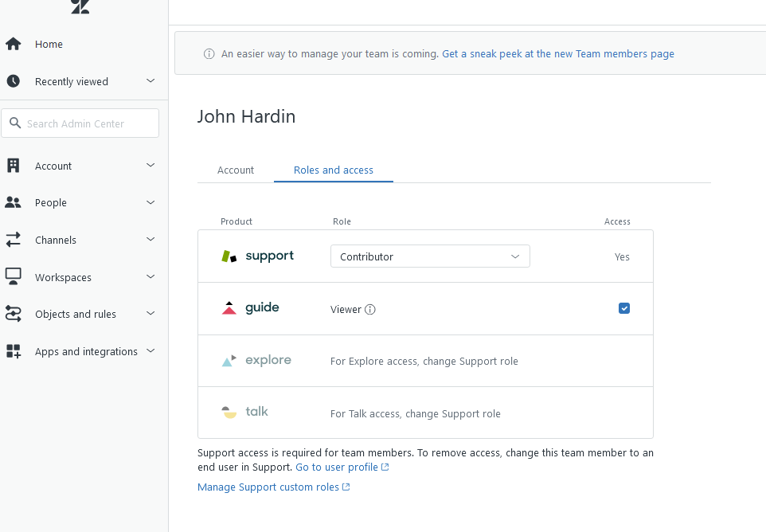Open the Workspaces menu item

click(x=63, y=277)
